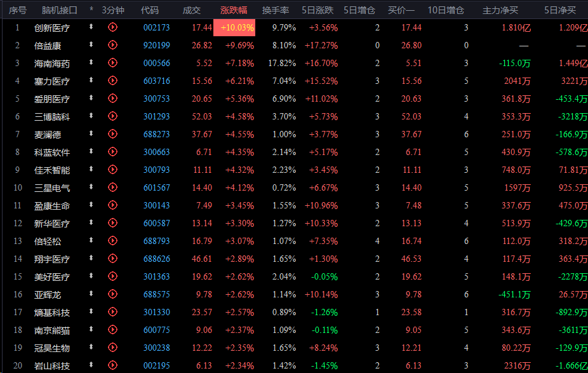This screenshot has width=588, height=373.
Task: Click the play icon in 倍益康 row
Action: coord(112,45)
